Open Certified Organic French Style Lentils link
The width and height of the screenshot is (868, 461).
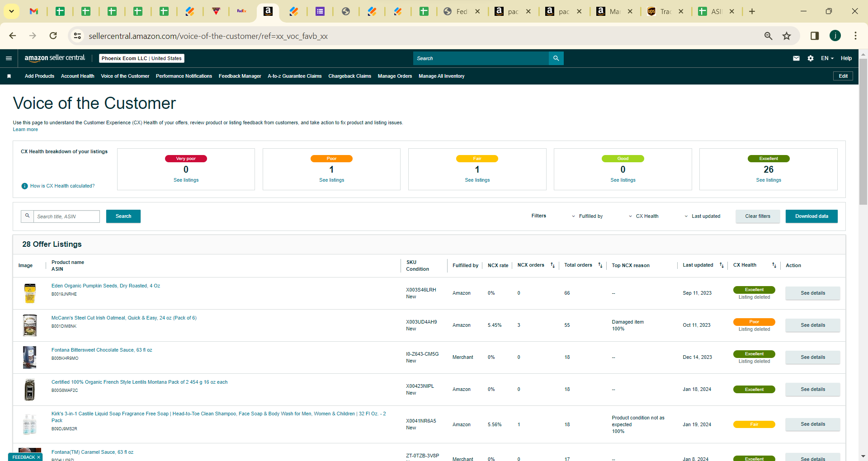139,382
